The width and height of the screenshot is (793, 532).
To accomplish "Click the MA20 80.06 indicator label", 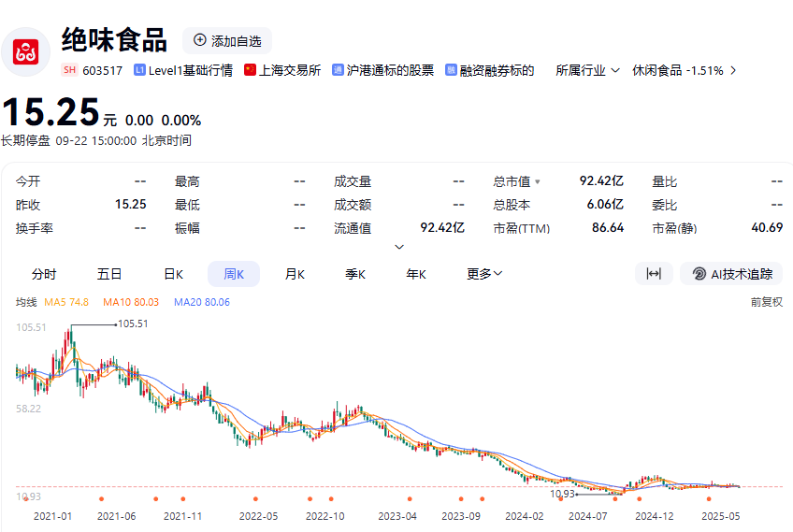I will (202, 302).
